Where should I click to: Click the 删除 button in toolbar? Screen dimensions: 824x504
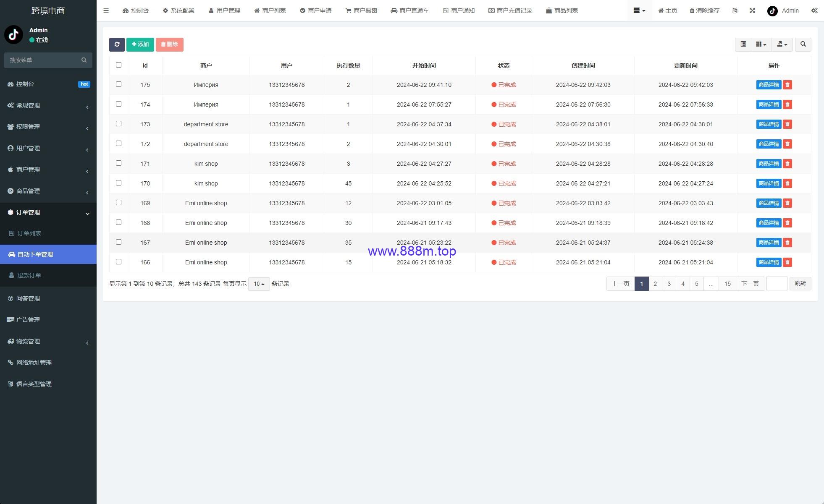(170, 44)
